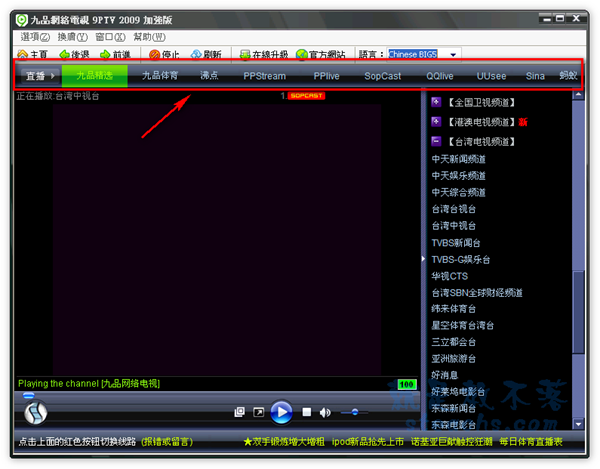600x469 pixels.
Task: Switch to the PPlive tab
Action: (x=326, y=76)
